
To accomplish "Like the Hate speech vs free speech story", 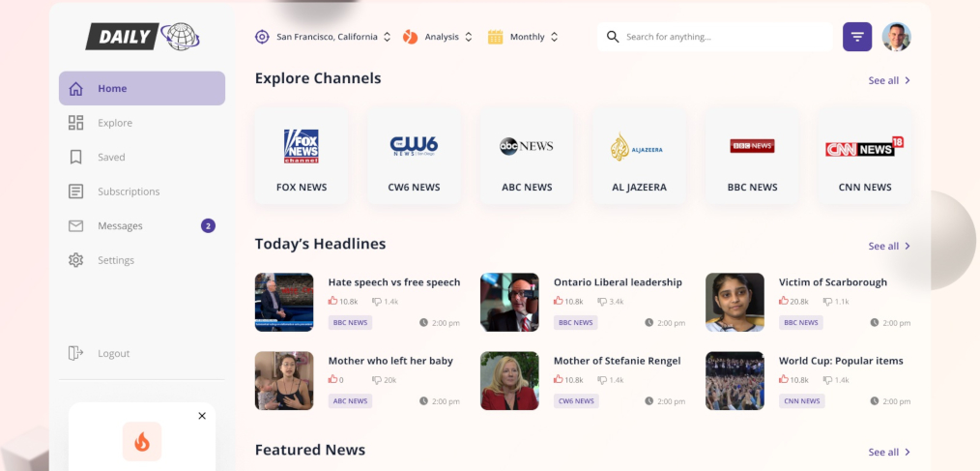I will tap(332, 301).
